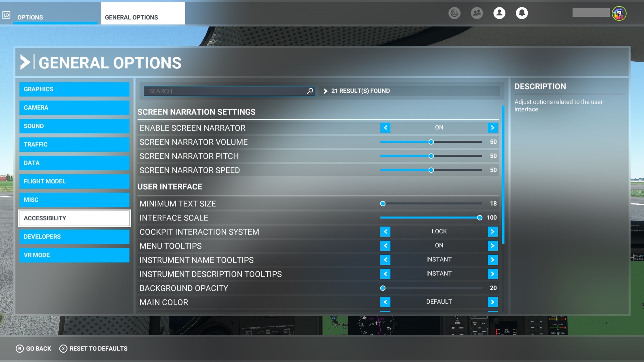This screenshot has width=644, height=362.
Task: Click right arrow to change MAIN COLOR
Action: pyautogui.click(x=492, y=302)
